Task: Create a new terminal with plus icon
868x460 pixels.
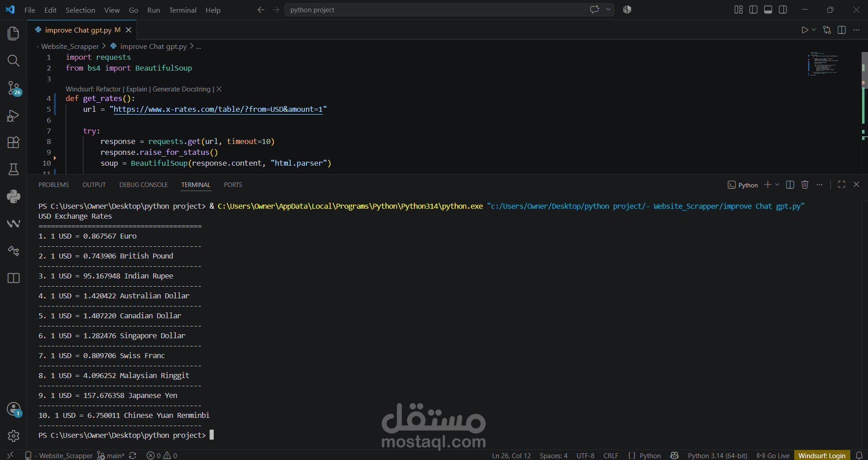Action: (x=767, y=185)
